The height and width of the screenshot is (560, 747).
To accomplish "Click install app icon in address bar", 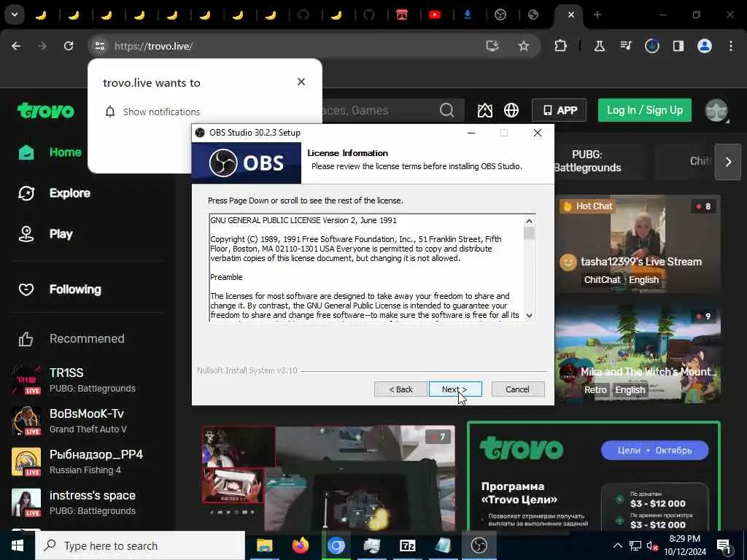I will pyautogui.click(x=492, y=46).
